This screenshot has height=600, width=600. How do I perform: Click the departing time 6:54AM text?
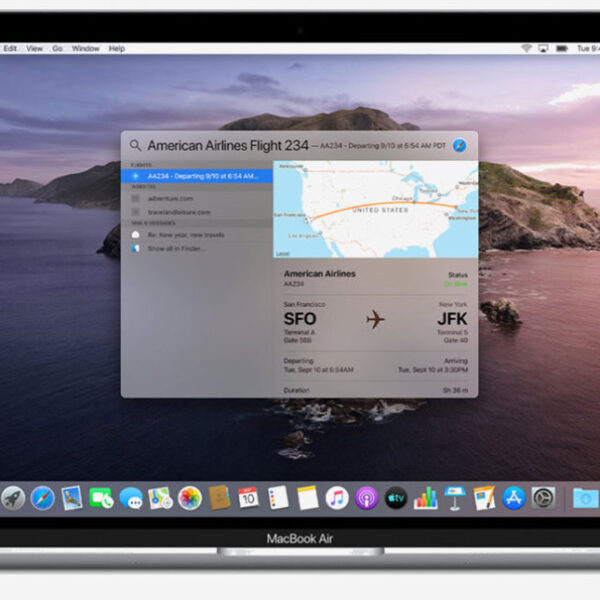318,370
